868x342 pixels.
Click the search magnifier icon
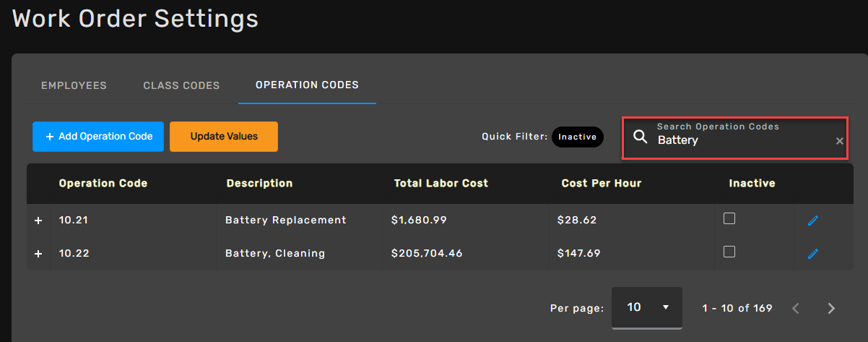click(640, 137)
